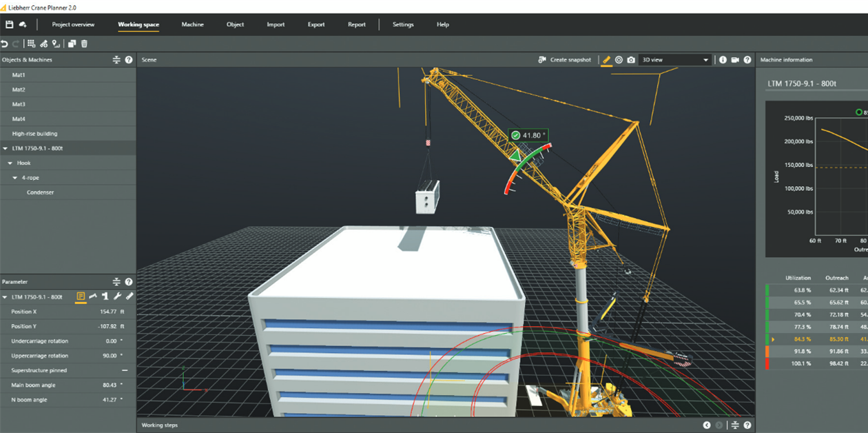868x433 pixels.
Task: Click the Create snapshot button
Action: [x=565, y=60]
